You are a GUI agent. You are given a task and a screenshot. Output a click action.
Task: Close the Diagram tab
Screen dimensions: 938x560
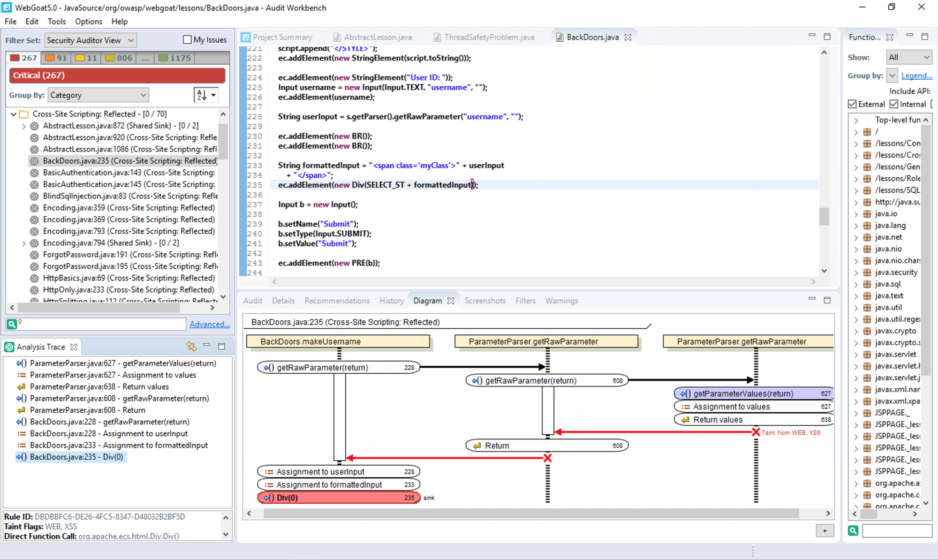tap(451, 301)
